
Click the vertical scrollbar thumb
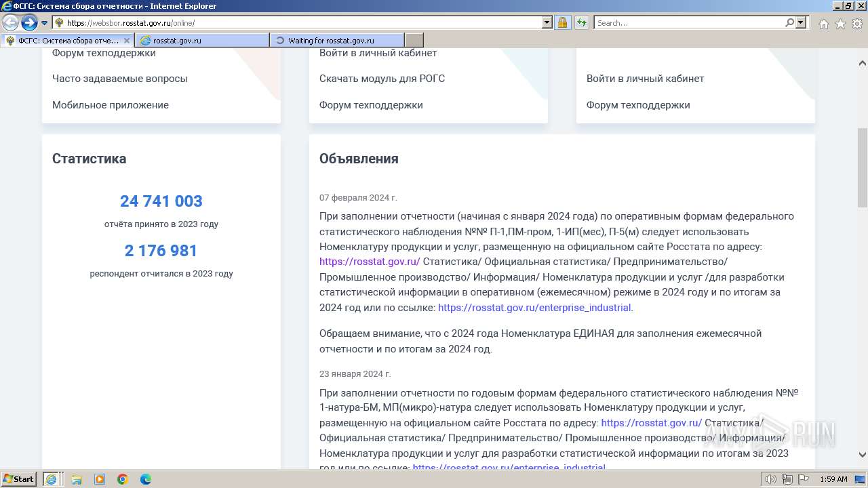[863, 167]
